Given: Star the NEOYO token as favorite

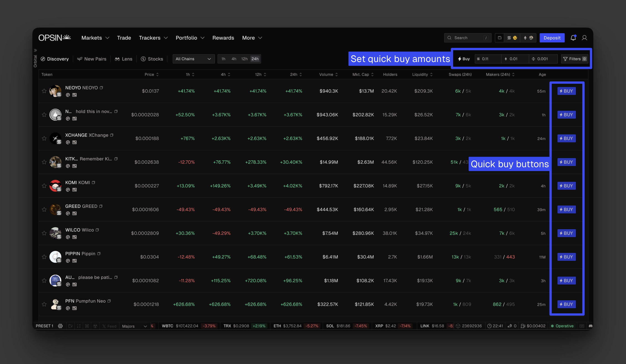Looking at the screenshot, I should (x=44, y=91).
